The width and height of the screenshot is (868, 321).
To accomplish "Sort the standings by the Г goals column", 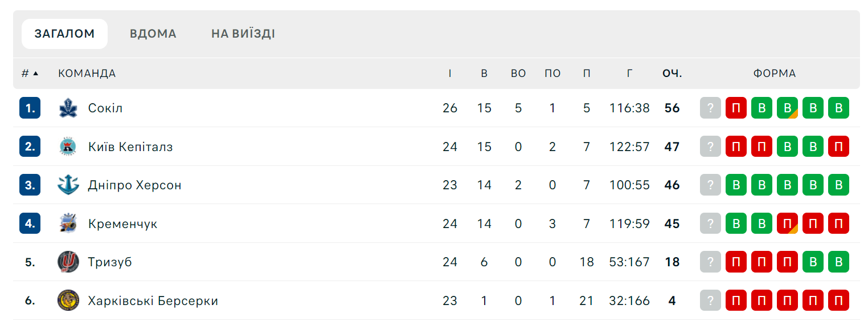I will click(629, 74).
